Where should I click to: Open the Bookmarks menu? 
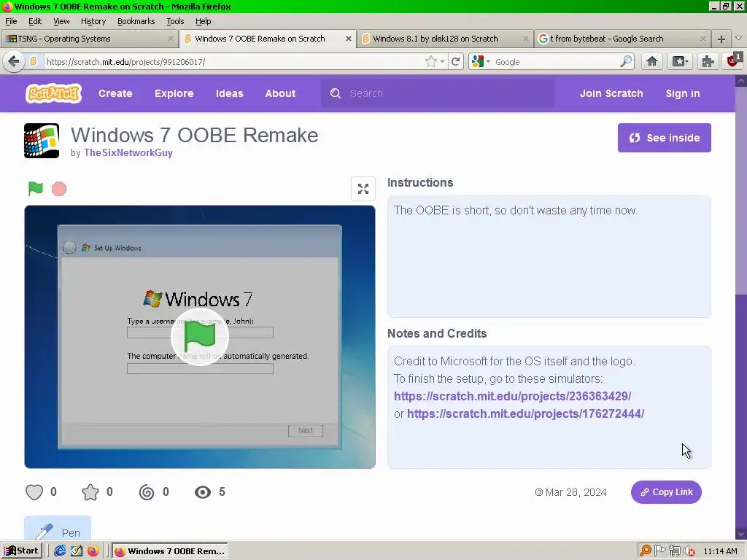(x=136, y=21)
